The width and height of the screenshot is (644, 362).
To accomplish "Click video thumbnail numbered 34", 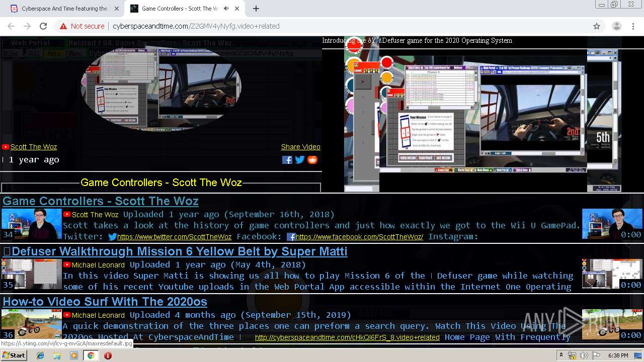I will click(x=31, y=224).
